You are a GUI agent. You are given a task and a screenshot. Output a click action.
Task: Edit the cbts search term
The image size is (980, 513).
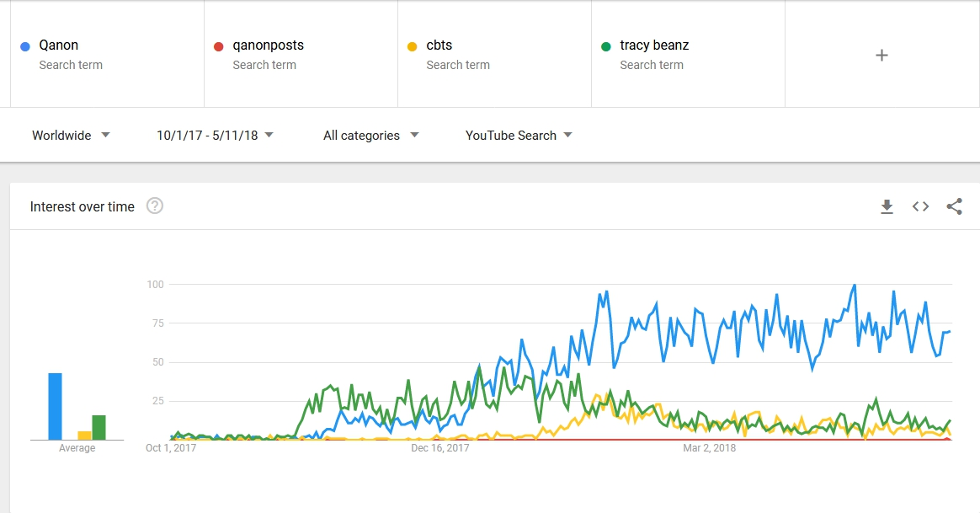coord(494,55)
